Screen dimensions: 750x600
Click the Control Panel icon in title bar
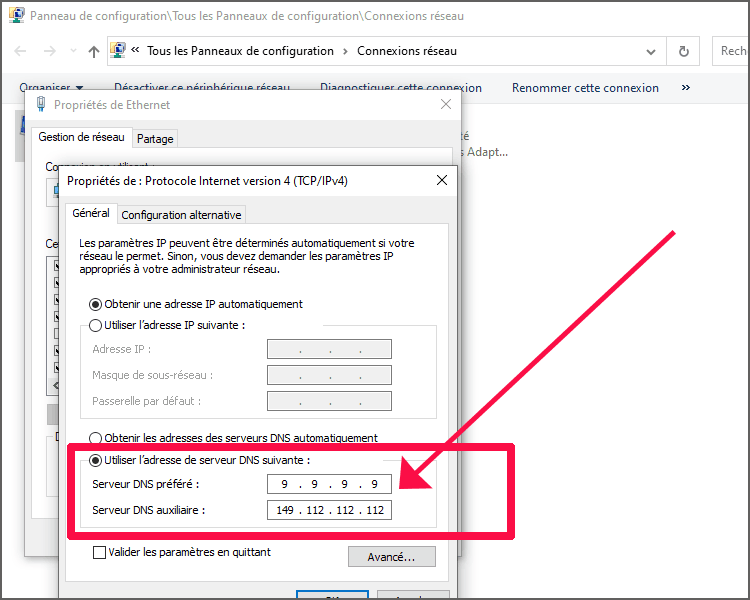(17, 15)
